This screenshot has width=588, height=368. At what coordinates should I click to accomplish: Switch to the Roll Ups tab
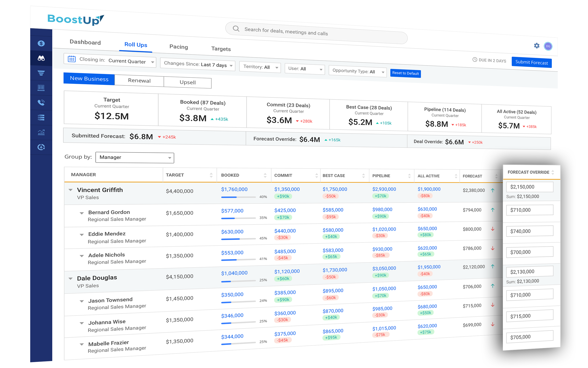[136, 45]
